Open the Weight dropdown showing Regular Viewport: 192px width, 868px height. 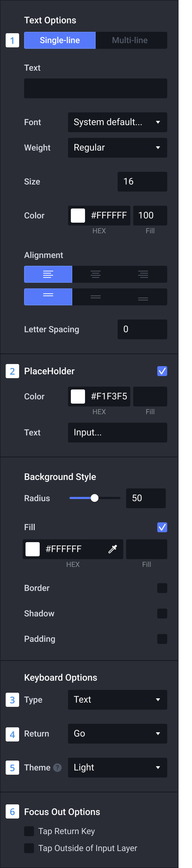click(118, 148)
